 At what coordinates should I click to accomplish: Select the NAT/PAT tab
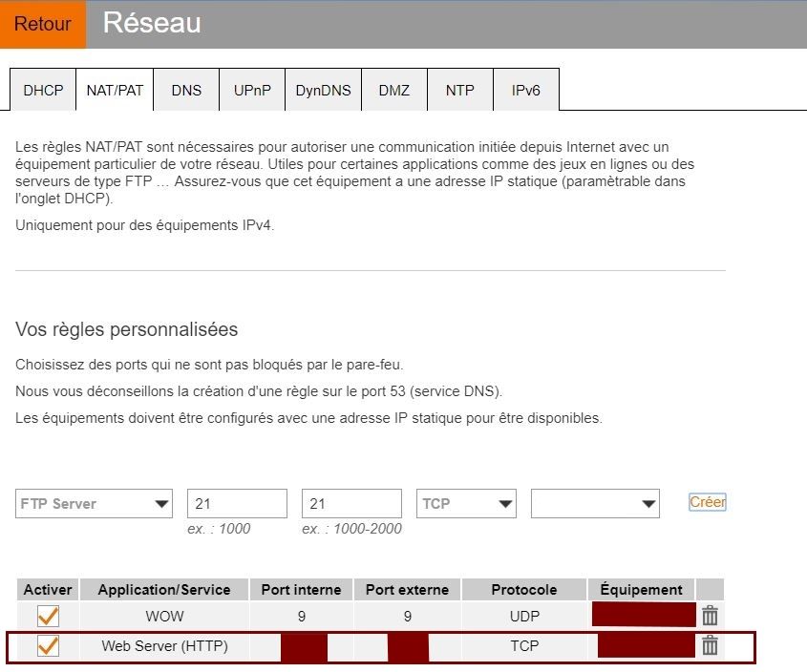click(x=115, y=91)
